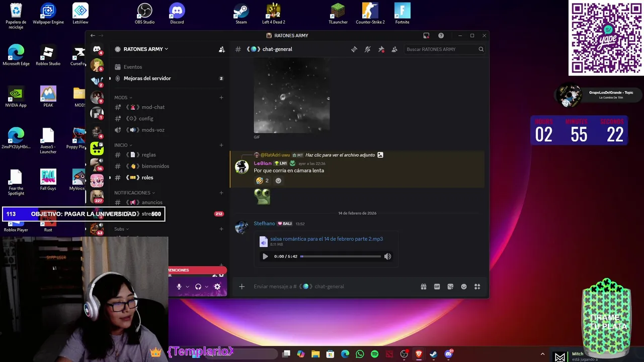The image size is (644, 362).
Task: Add a reaction beside the laughing emoji
Action: coord(278,180)
